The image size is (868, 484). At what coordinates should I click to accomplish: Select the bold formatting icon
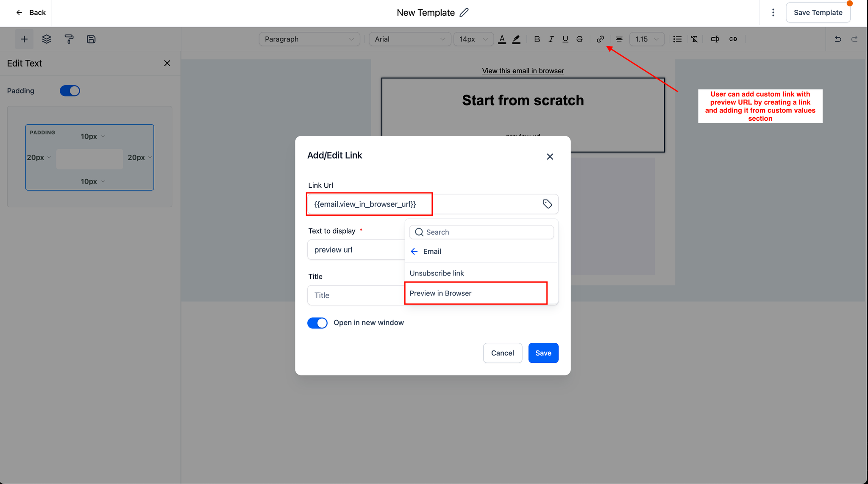click(536, 39)
